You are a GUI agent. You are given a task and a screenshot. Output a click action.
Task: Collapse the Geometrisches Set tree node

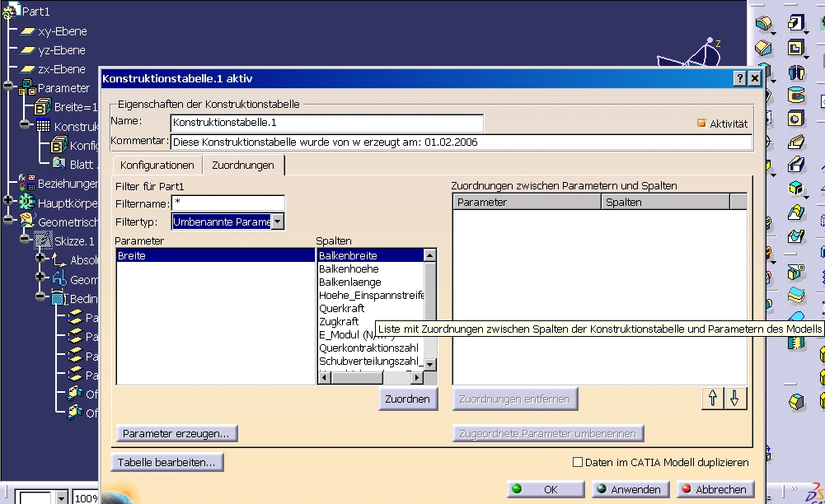tap(8, 219)
